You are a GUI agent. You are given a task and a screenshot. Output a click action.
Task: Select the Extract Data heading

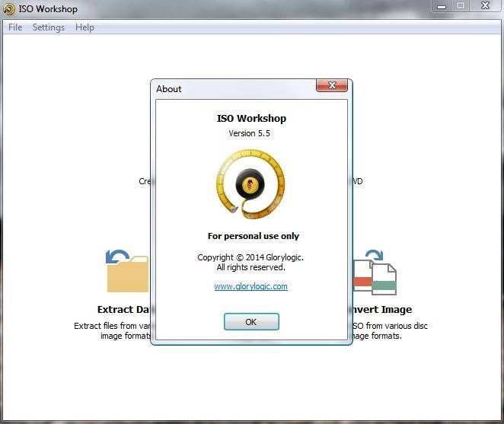(123, 310)
